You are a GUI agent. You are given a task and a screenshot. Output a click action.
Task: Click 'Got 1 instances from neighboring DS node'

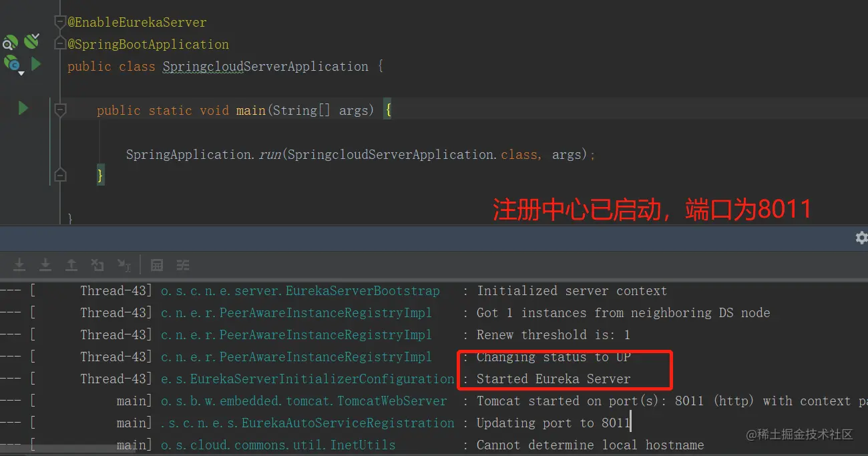(623, 313)
